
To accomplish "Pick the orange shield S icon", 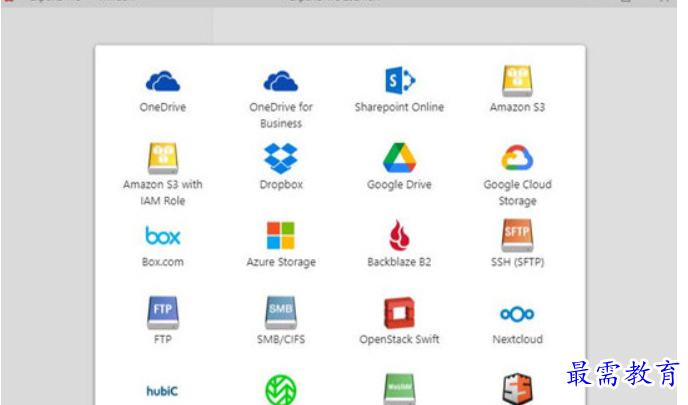I will pyautogui.click(x=517, y=389).
